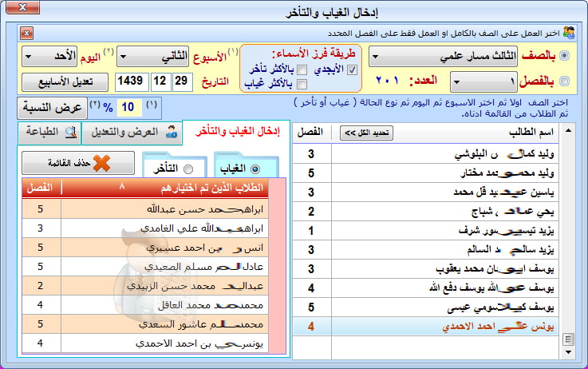Select student row يزيد تيسير شرف
588x369 pixels.
point(425,231)
